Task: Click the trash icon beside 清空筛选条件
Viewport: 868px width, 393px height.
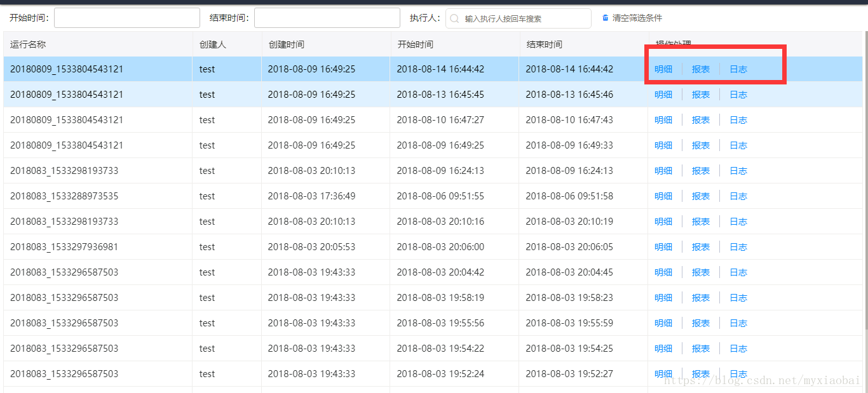Action: tap(606, 18)
